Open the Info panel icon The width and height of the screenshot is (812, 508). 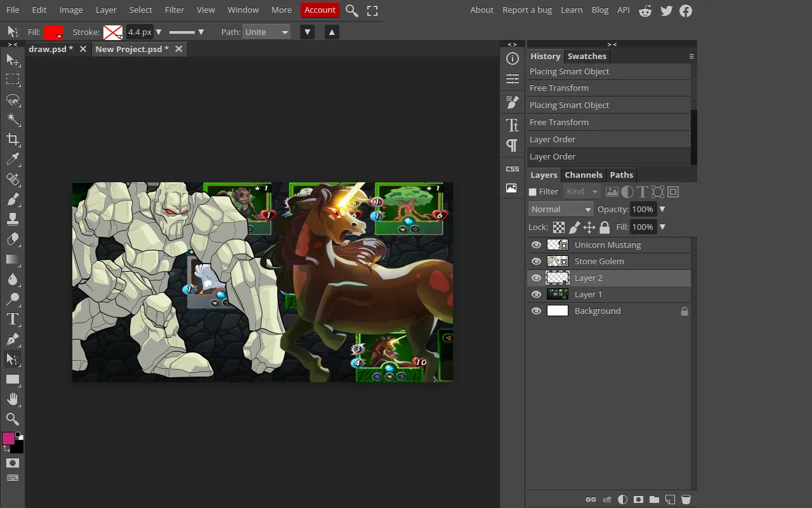coord(512,58)
